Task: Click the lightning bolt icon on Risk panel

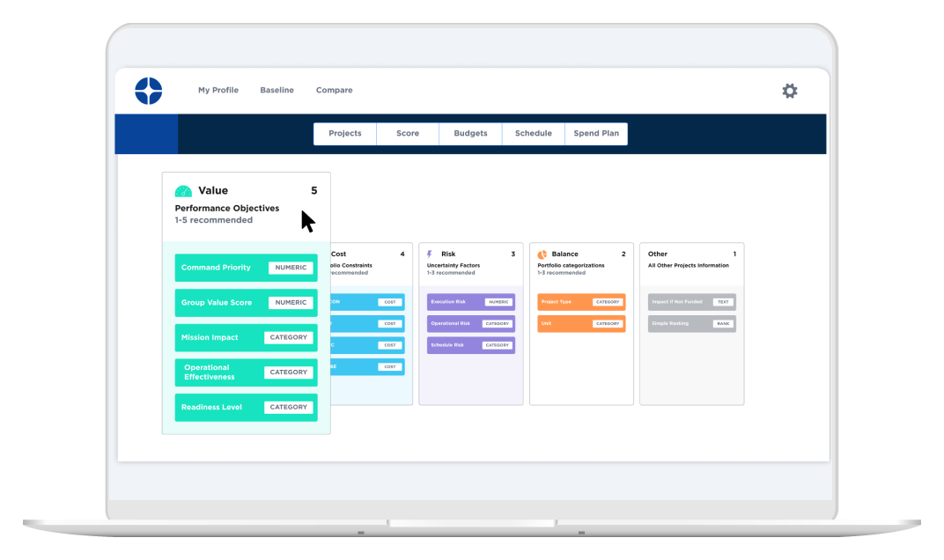Action: [x=429, y=254]
